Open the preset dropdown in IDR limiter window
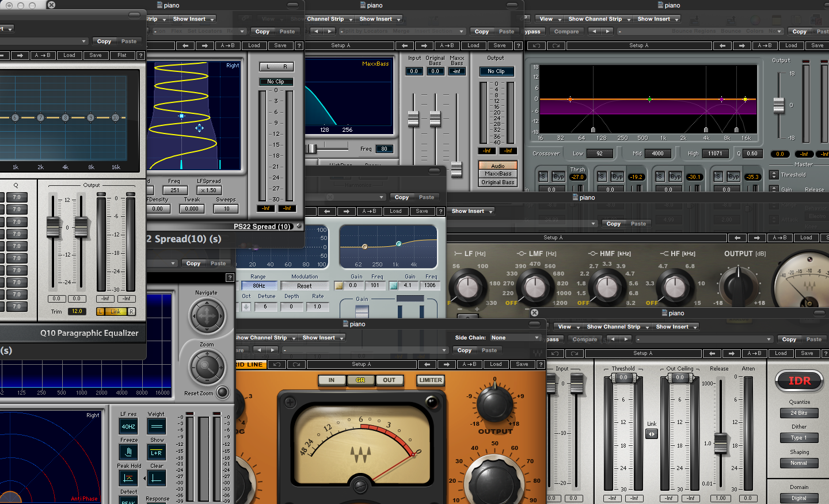 [x=703, y=339]
